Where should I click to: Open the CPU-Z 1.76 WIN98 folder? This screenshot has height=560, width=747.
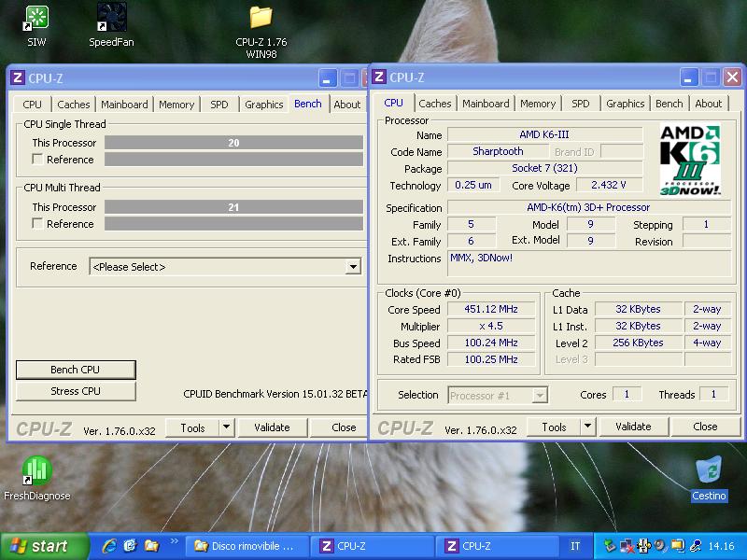(x=261, y=19)
